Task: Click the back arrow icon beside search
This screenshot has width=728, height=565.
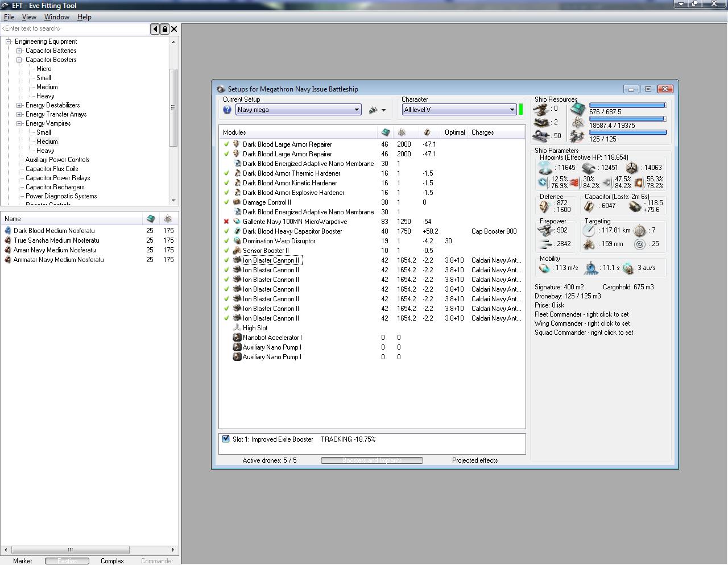Action: point(155,29)
